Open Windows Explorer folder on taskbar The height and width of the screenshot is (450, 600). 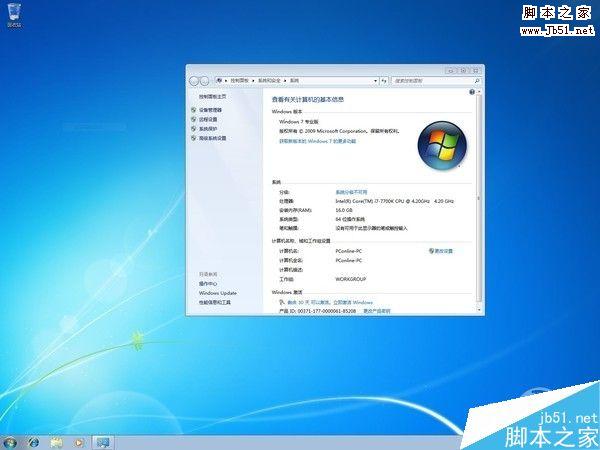pos(57,441)
